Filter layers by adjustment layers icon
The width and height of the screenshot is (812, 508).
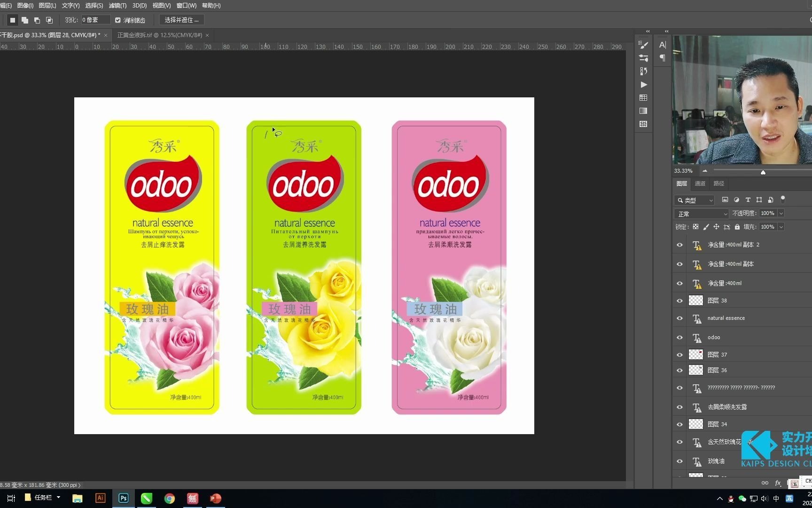(736, 199)
